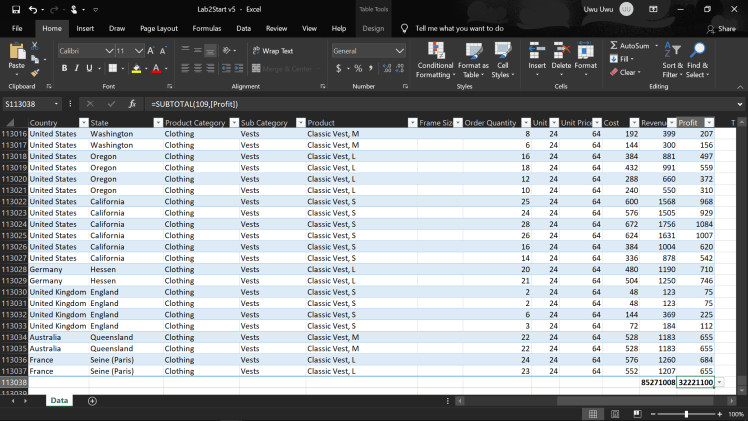The image size is (748, 421).
Task: Open the Page Layout ribbon tab
Action: 158,29
